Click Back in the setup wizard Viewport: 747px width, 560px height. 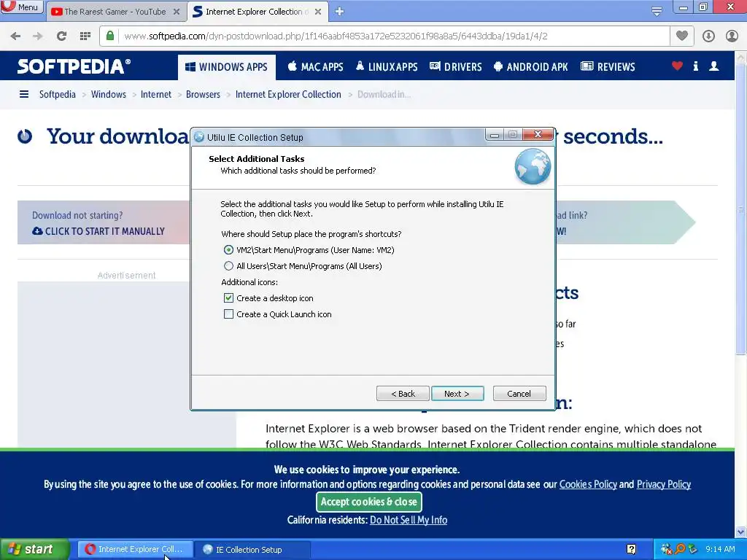tap(403, 394)
